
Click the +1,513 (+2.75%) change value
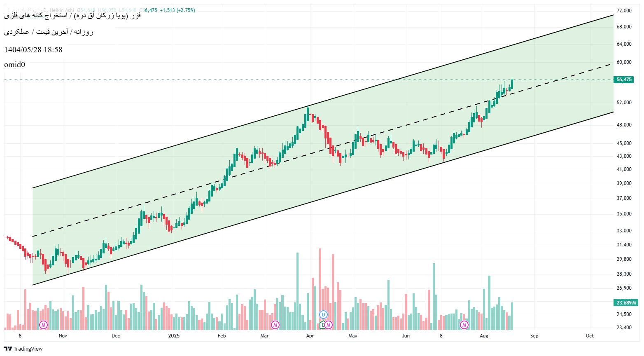pyautogui.click(x=177, y=10)
